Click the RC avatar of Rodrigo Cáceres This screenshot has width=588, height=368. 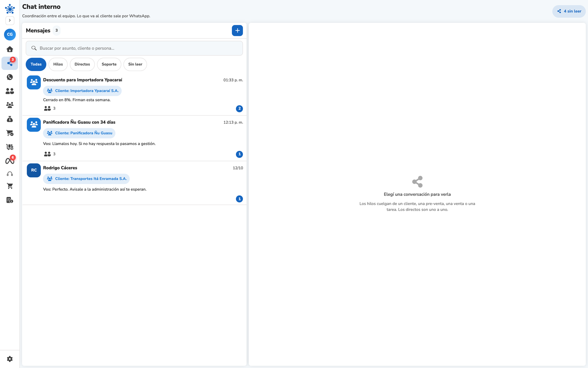tap(34, 170)
